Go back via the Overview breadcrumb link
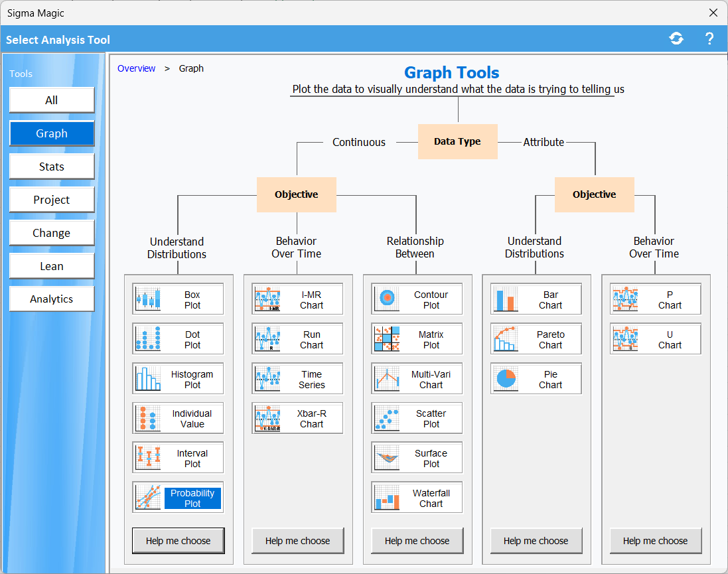Image resolution: width=728 pixels, height=574 pixels. pos(137,68)
